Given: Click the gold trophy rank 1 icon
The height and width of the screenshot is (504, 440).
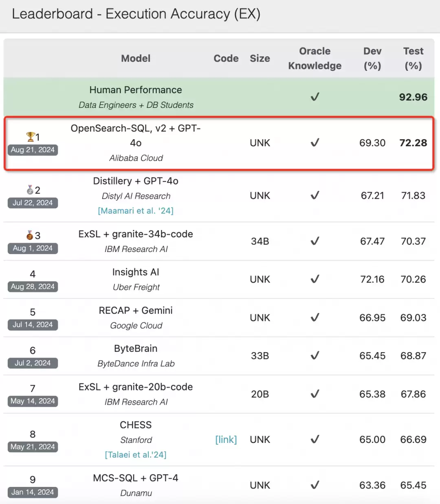Looking at the screenshot, I should (30, 136).
